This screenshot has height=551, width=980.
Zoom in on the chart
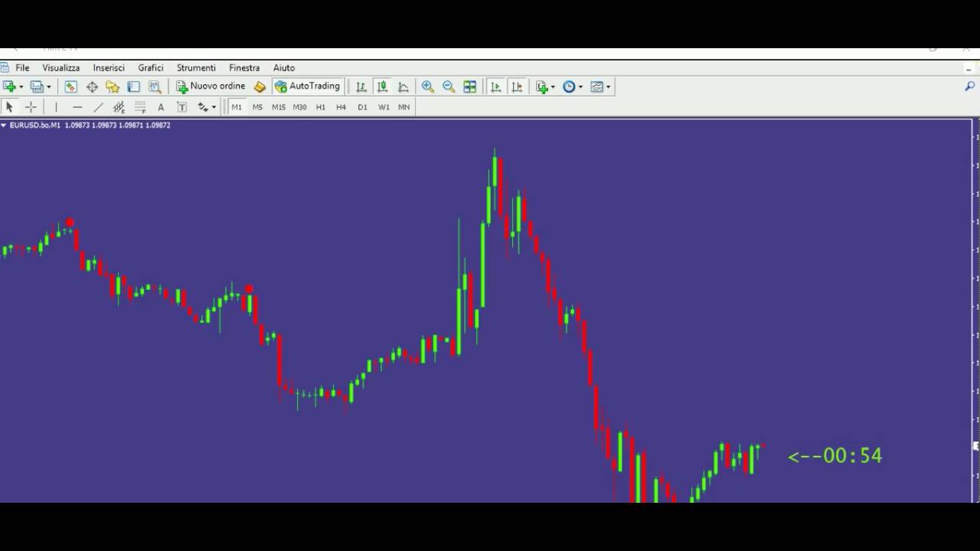(x=427, y=87)
